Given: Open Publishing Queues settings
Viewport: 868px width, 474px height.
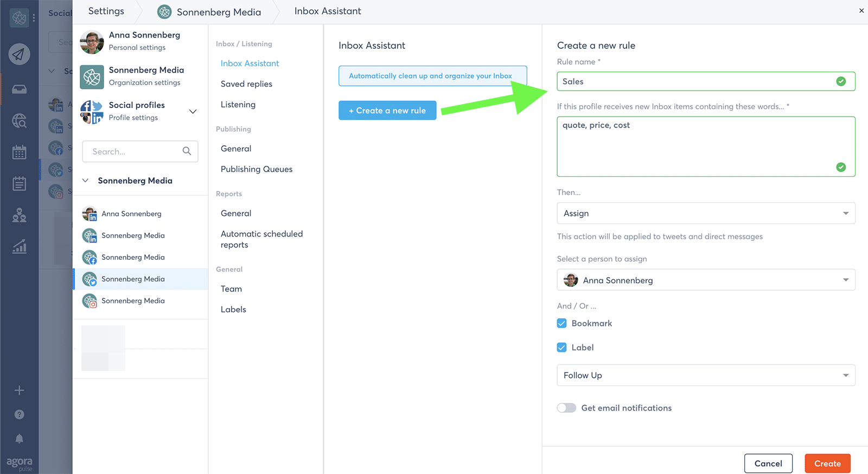Looking at the screenshot, I should [257, 169].
